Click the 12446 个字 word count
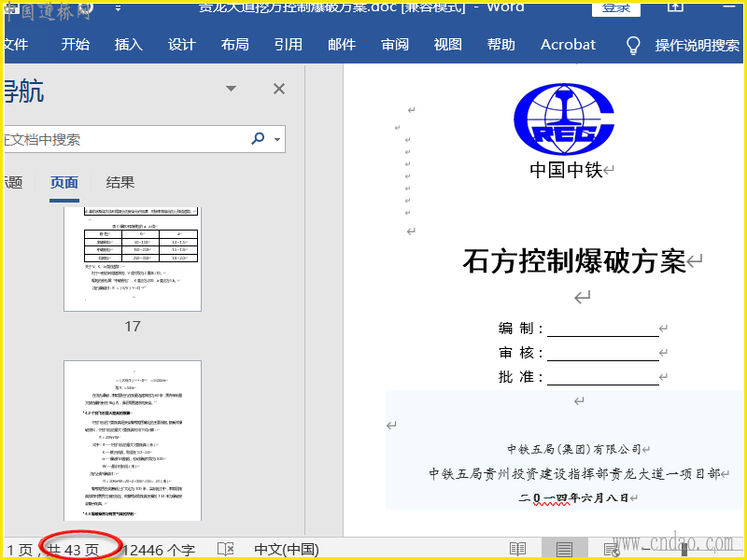 [x=159, y=550]
